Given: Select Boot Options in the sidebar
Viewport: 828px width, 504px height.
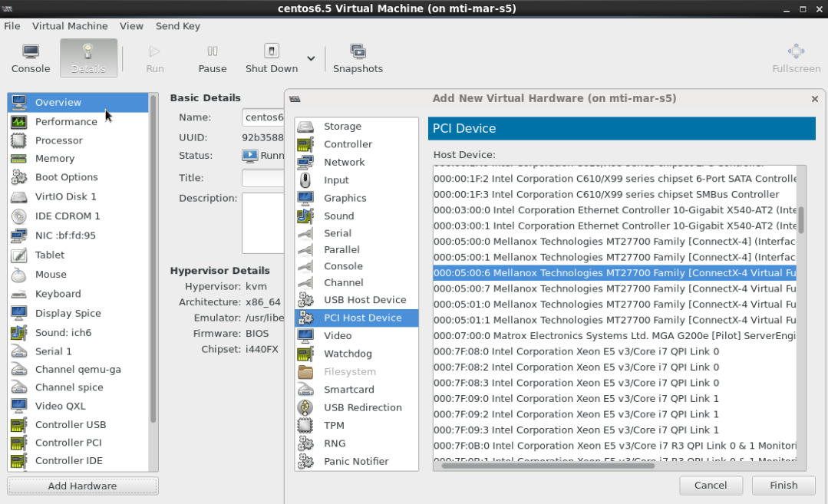Looking at the screenshot, I should (x=66, y=177).
